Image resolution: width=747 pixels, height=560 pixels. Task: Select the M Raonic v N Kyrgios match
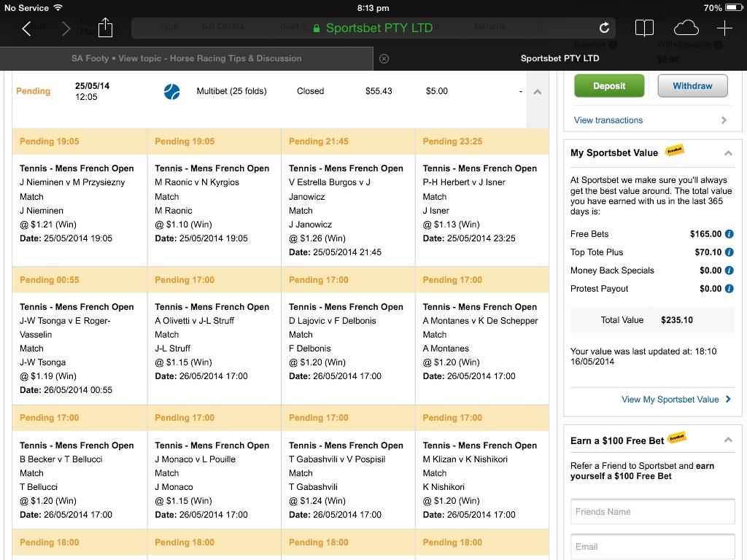tap(197, 182)
